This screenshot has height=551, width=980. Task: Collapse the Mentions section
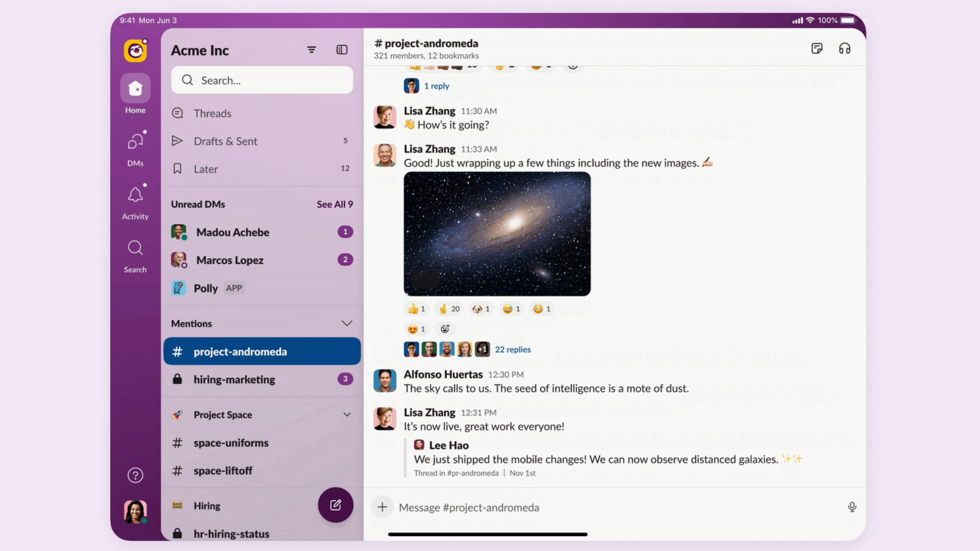[347, 323]
